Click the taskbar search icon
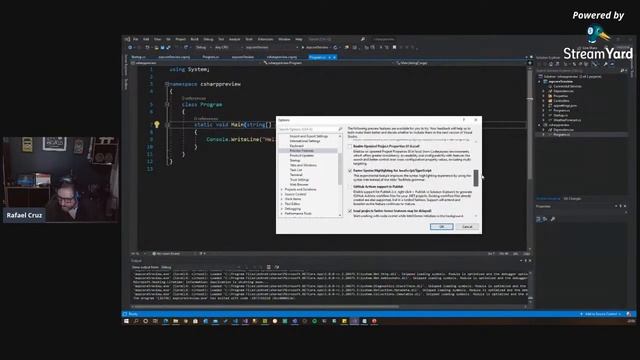The width and height of the screenshot is (640, 360). pos(136,321)
